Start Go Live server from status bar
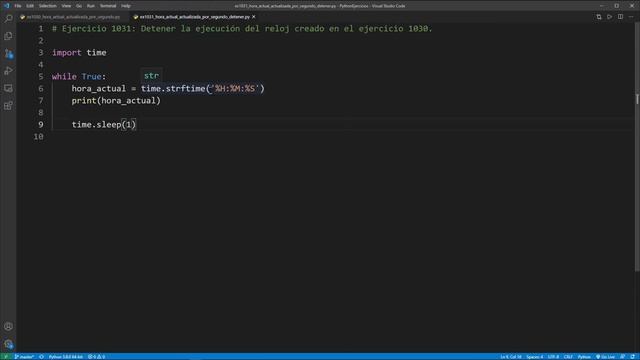Image resolution: width=640 pixels, height=360 pixels. (605, 357)
